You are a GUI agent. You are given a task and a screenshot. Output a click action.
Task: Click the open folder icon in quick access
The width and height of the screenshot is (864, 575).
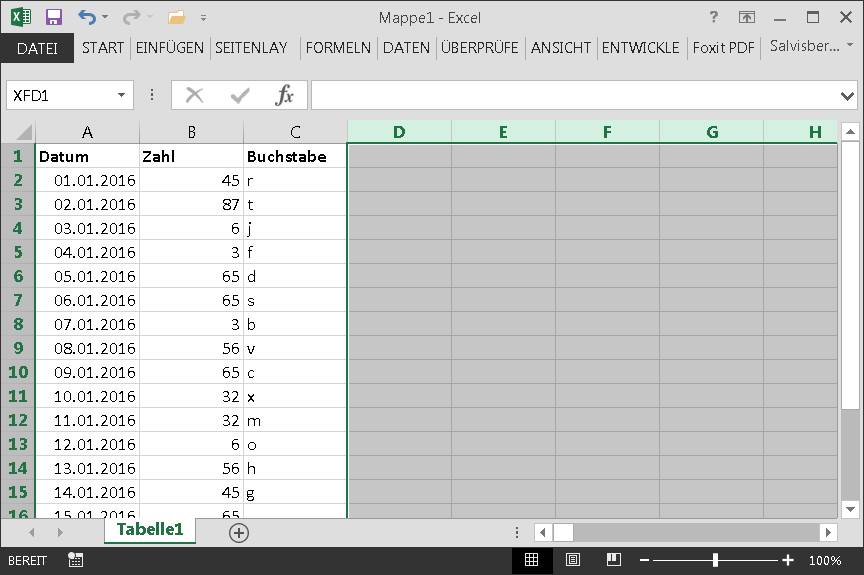(176, 18)
